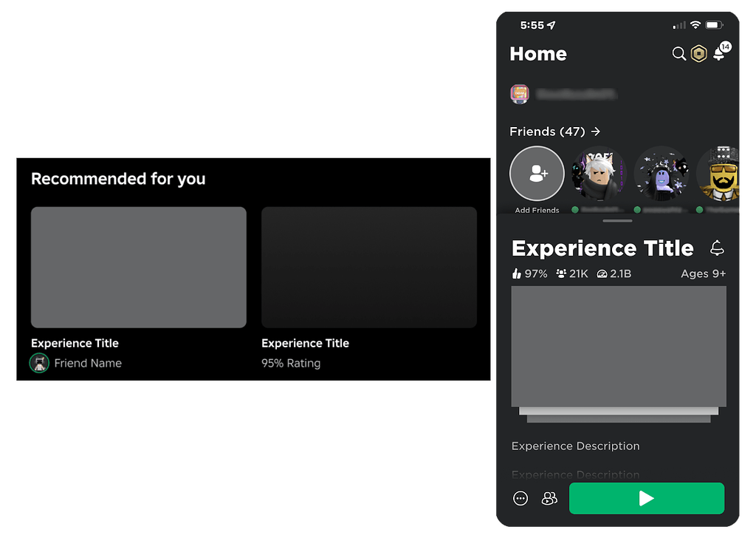Open the Robux hexagon icon

click(698, 53)
